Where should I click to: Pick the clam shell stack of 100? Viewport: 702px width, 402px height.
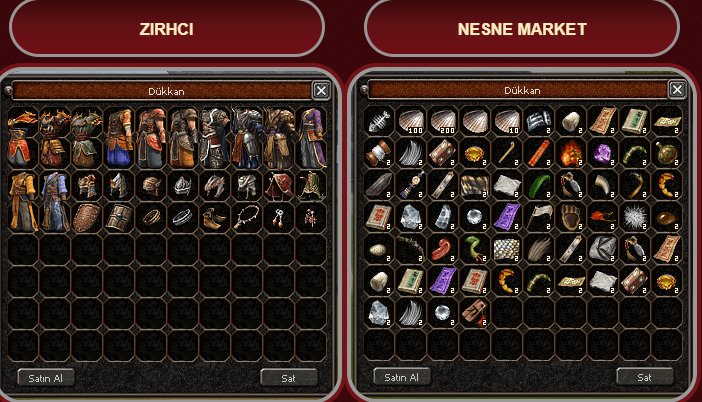411,121
